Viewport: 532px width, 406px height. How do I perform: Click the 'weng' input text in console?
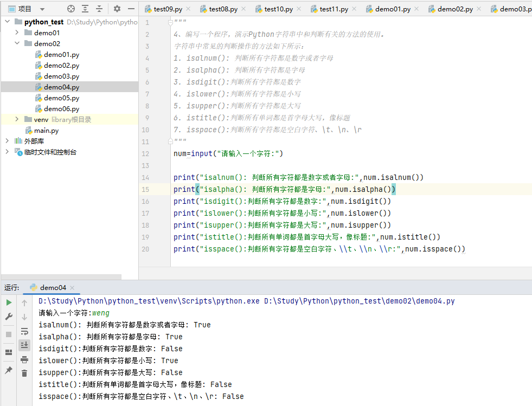101,313
